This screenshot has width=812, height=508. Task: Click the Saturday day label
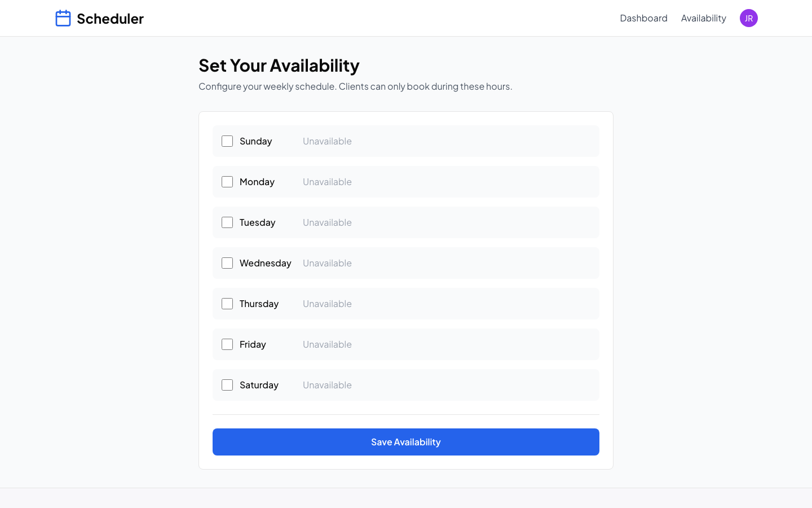click(259, 385)
